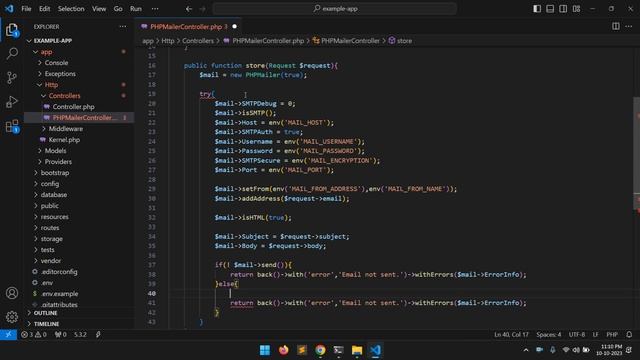Select PHP language mode in status bar
Viewport: 640px width, 360px height.
(x=612, y=335)
